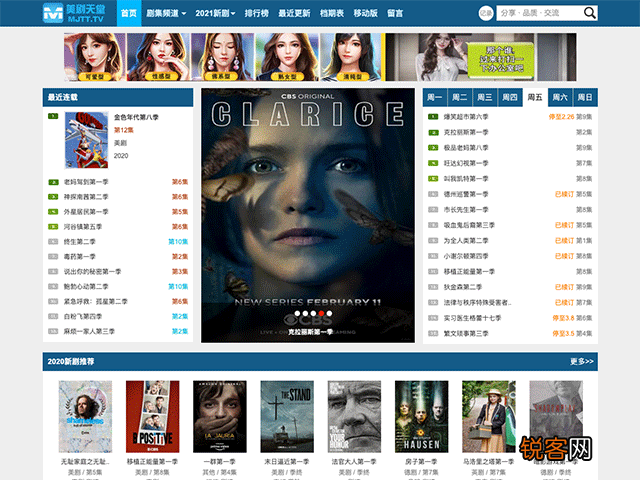This screenshot has width=640, height=480.
Task: Select the third carousel dot indicator
Action: [313, 313]
